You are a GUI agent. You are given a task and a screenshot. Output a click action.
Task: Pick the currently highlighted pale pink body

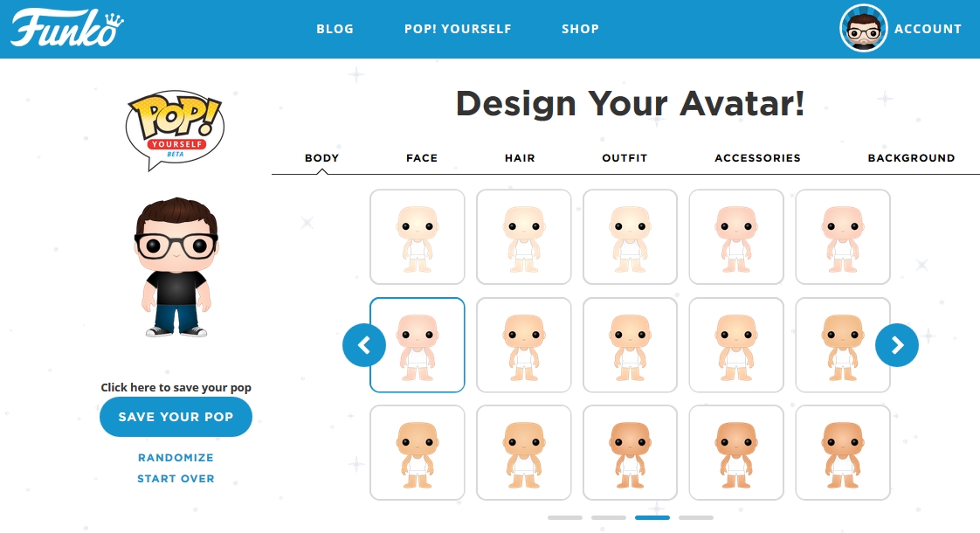417,344
